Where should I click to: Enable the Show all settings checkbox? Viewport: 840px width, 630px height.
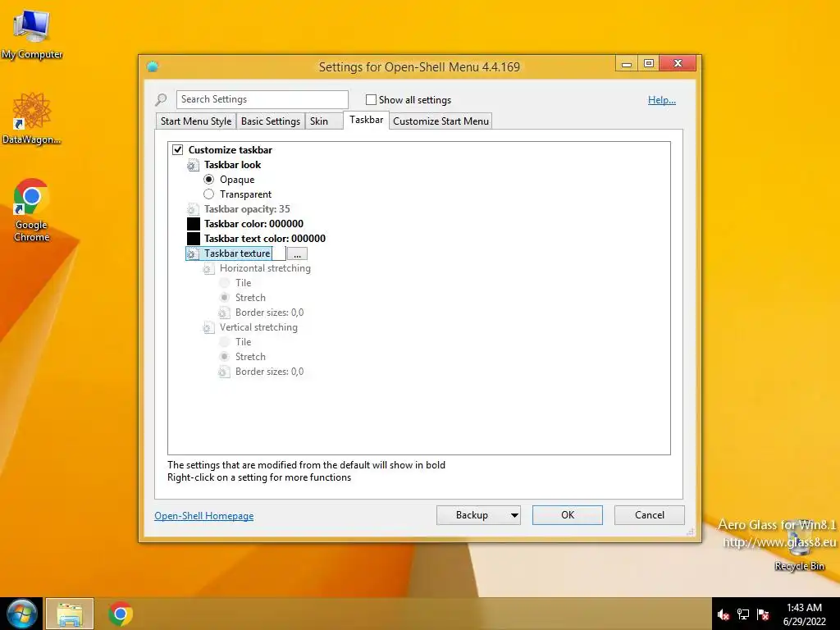click(x=371, y=99)
